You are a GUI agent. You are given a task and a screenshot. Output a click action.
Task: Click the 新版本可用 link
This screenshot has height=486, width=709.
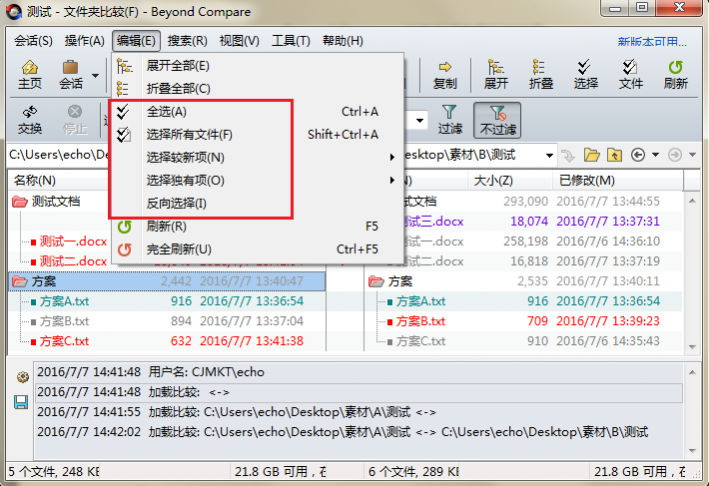click(652, 42)
